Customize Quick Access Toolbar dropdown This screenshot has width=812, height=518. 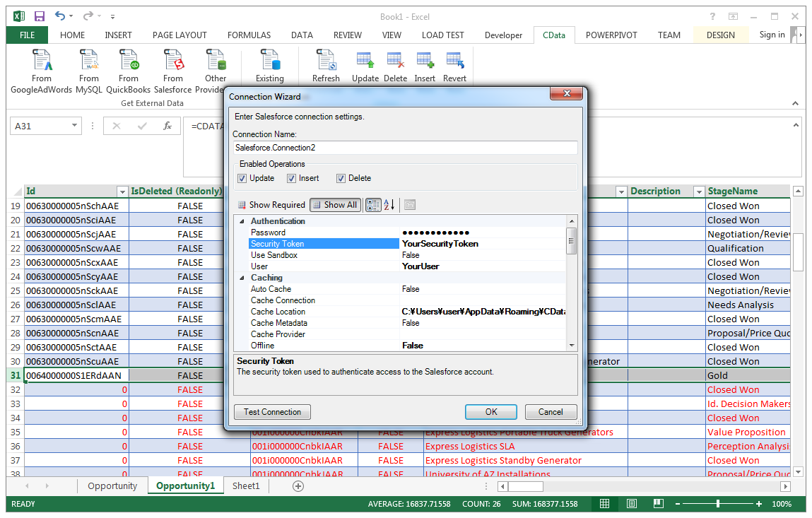(112, 16)
